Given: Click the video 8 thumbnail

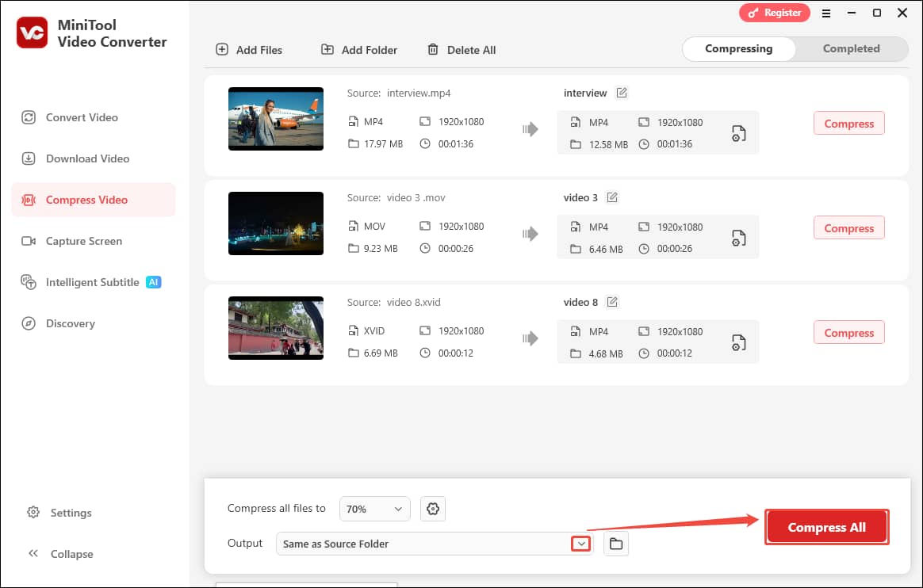Looking at the screenshot, I should click(x=276, y=328).
